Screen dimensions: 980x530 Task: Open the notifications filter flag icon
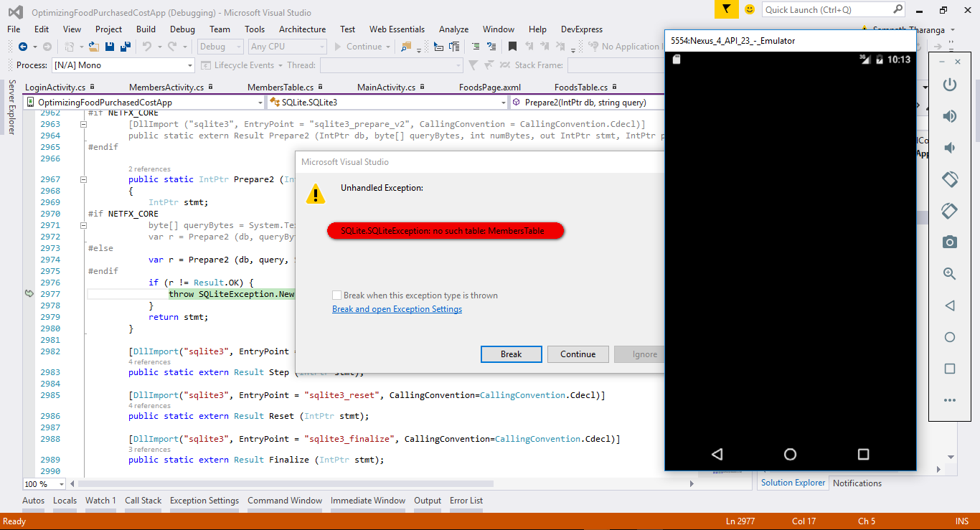[727, 9]
